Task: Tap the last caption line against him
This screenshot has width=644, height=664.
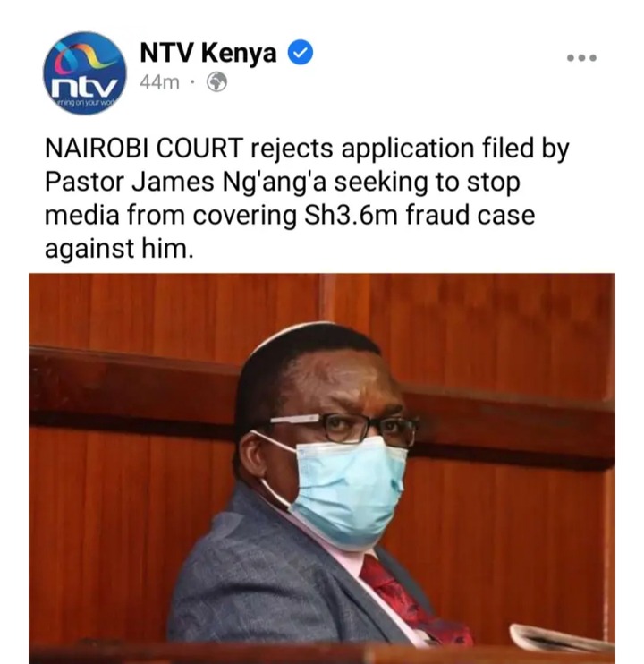Action: click(x=119, y=249)
